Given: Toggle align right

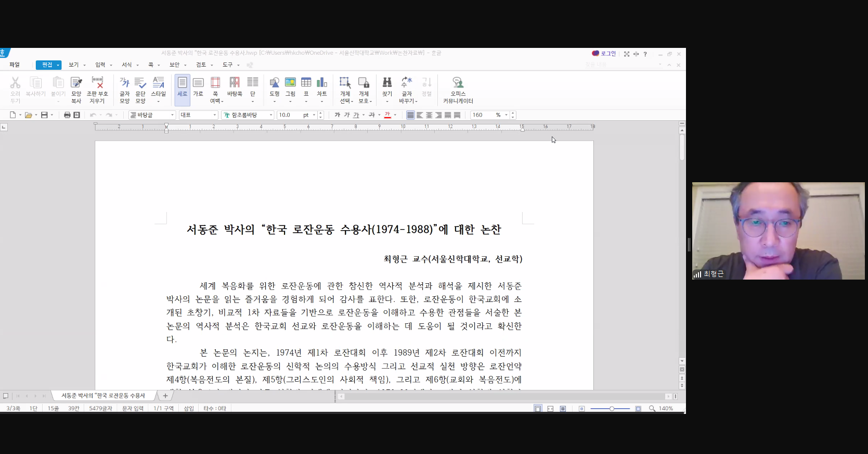Looking at the screenshot, I should coord(438,115).
